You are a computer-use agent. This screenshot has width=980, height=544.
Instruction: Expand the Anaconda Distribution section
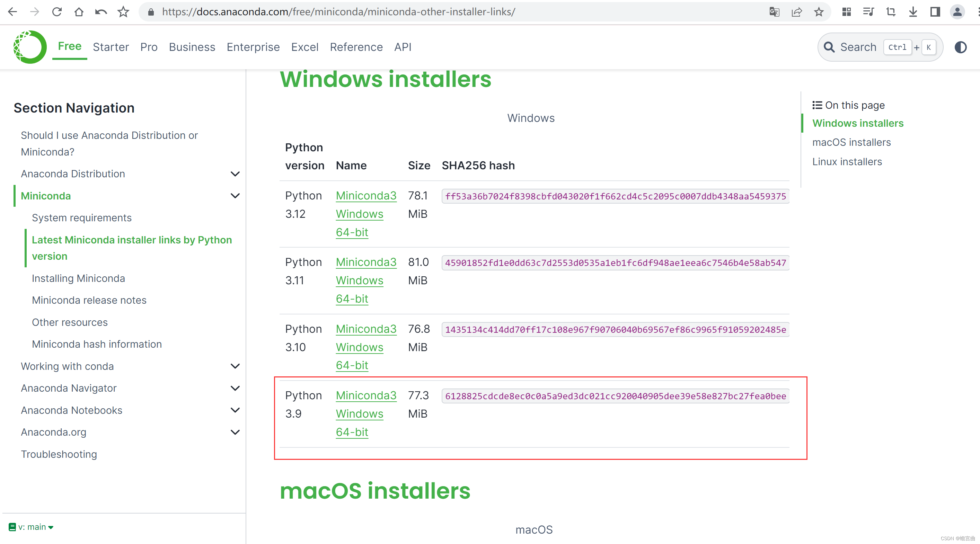[x=235, y=174]
